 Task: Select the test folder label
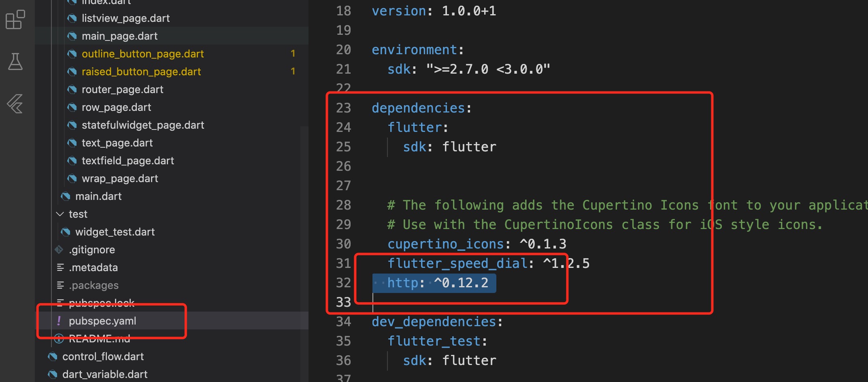click(78, 214)
